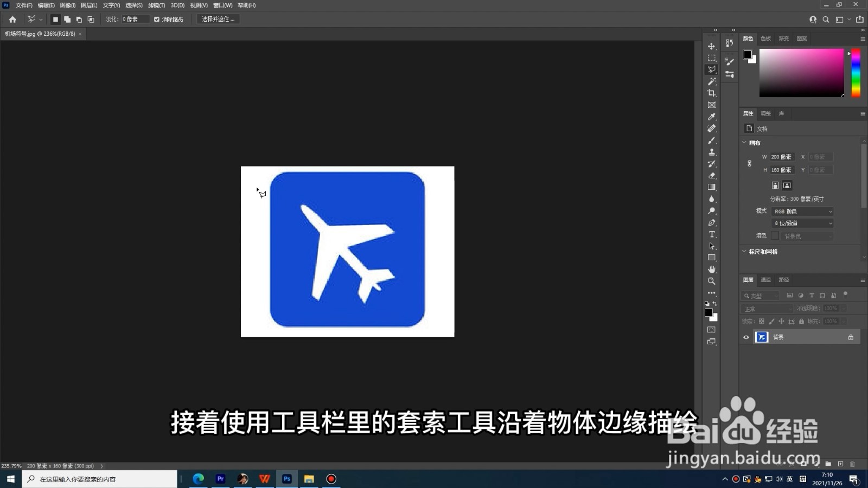Select the Crop tool
Image resolution: width=868 pixels, height=488 pixels.
pyautogui.click(x=711, y=93)
